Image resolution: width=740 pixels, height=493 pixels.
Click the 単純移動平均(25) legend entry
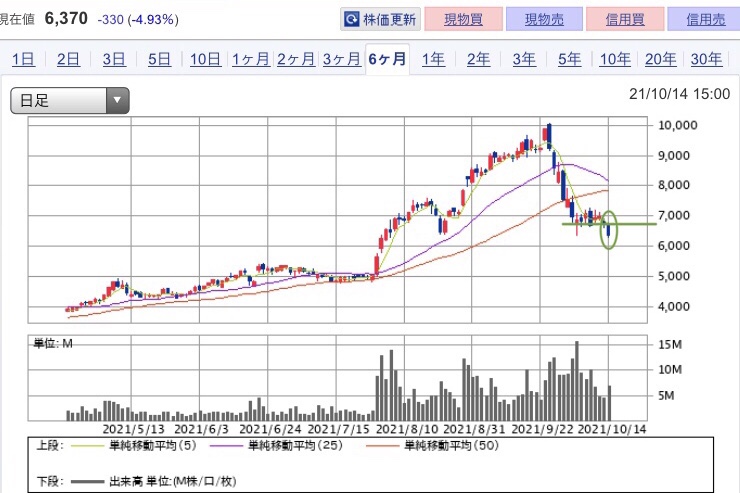(277, 445)
